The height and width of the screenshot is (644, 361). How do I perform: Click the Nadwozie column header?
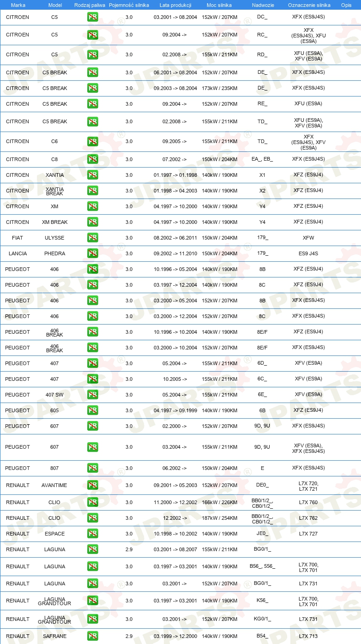[263, 5]
